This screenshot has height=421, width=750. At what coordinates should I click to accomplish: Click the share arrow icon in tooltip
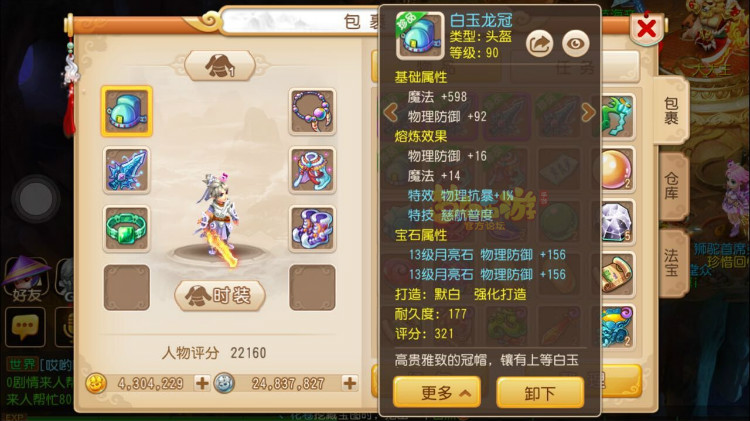click(x=540, y=44)
